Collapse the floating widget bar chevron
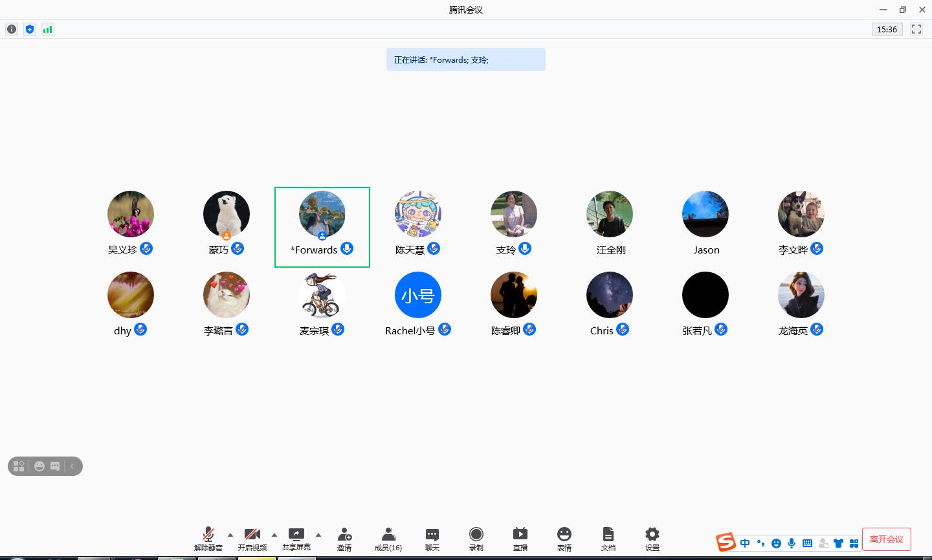 (x=72, y=466)
